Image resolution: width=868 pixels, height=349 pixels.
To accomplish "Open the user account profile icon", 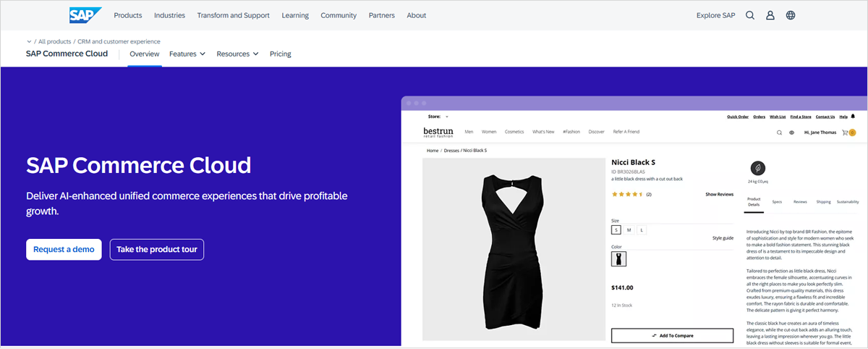I will click(770, 15).
